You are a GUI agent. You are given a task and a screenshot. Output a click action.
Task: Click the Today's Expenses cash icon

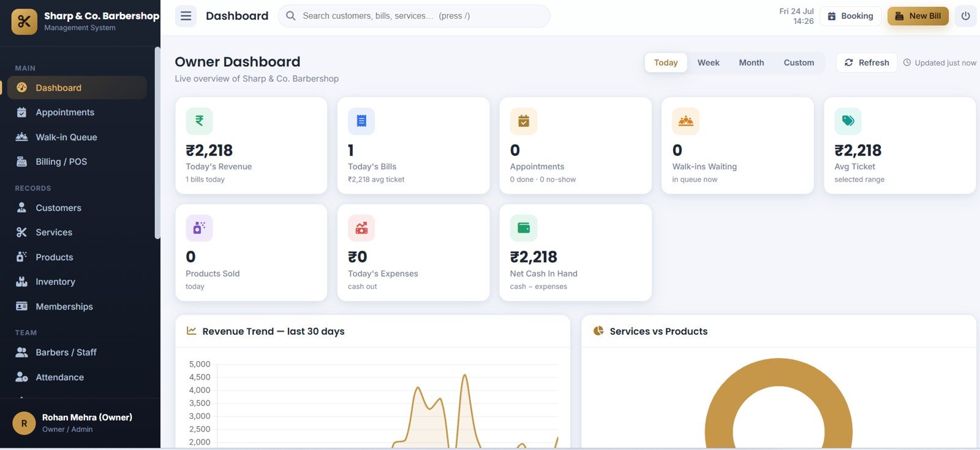point(361,228)
